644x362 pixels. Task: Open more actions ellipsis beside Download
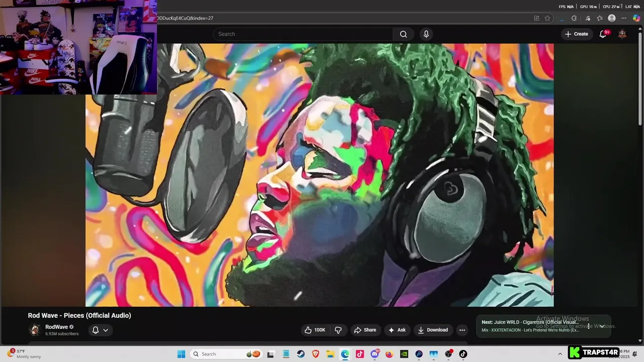point(462,330)
